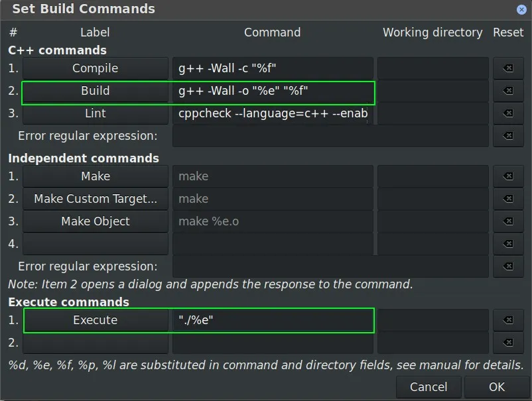Click the Compile working directory field
The image size is (532, 401).
pyautogui.click(x=432, y=68)
